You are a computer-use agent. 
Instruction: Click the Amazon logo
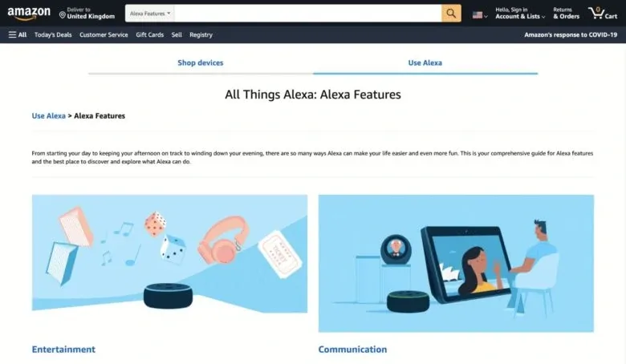point(29,14)
